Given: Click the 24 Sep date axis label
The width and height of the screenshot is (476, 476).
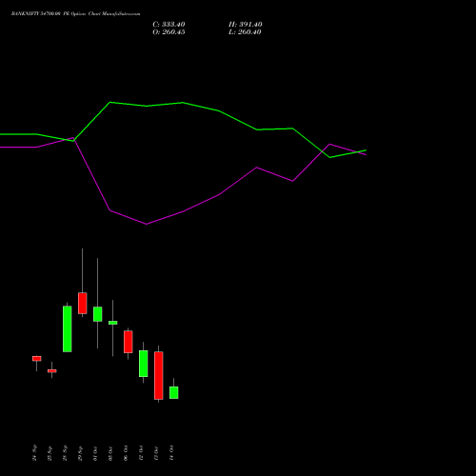Looking at the screenshot, I should (x=34, y=453).
